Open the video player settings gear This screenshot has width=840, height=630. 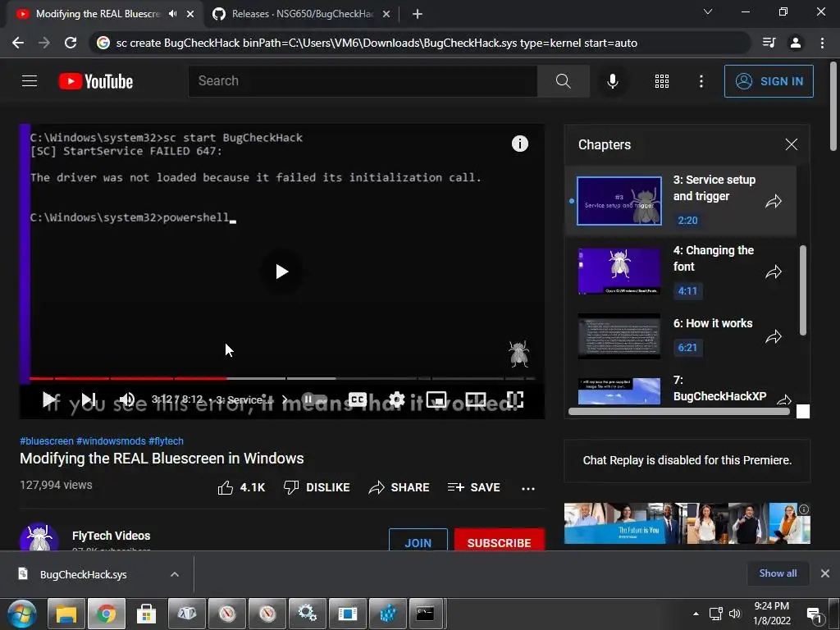click(x=397, y=399)
